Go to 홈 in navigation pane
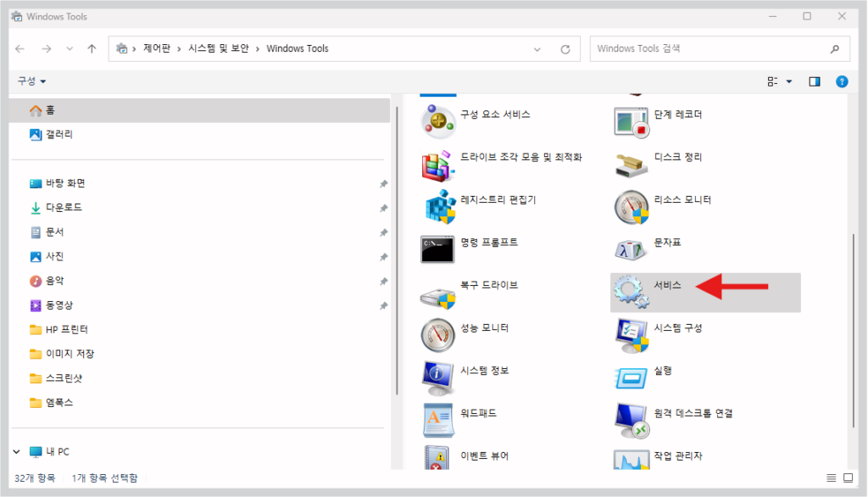 pyautogui.click(x=200, y=110)
